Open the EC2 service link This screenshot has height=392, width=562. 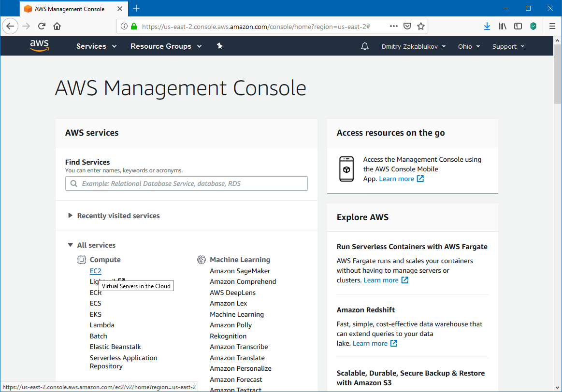click(95, 271)
